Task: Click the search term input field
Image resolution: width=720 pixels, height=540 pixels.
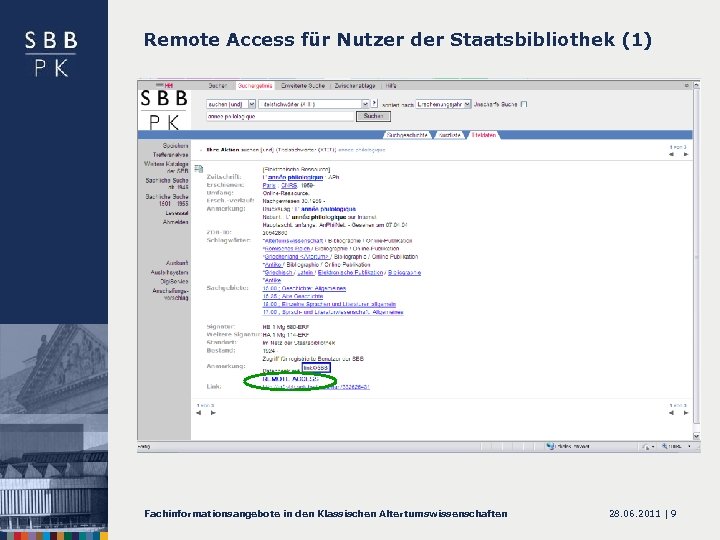Action: coord(280,117)
